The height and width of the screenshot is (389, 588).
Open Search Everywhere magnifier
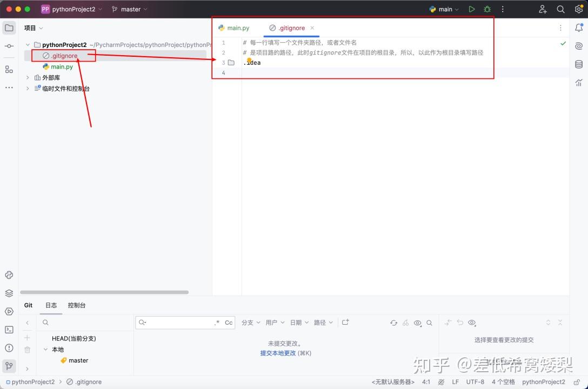click(x=560, y=9)
